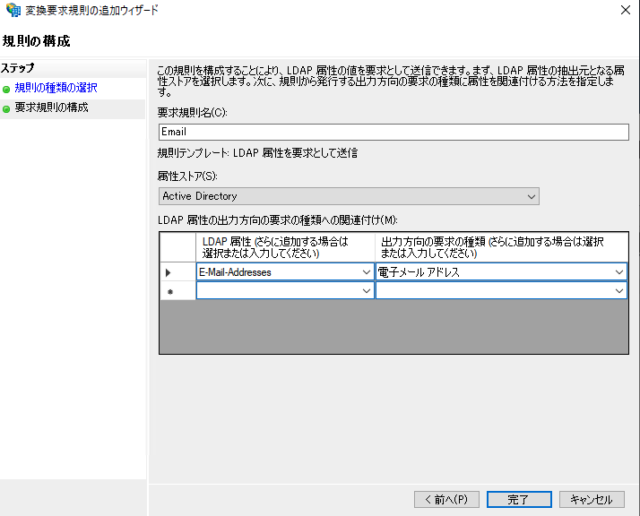This screenshot has height=516, width=640.
Task: Click the 属性ストア(S) label
Action: coord(187,176)
